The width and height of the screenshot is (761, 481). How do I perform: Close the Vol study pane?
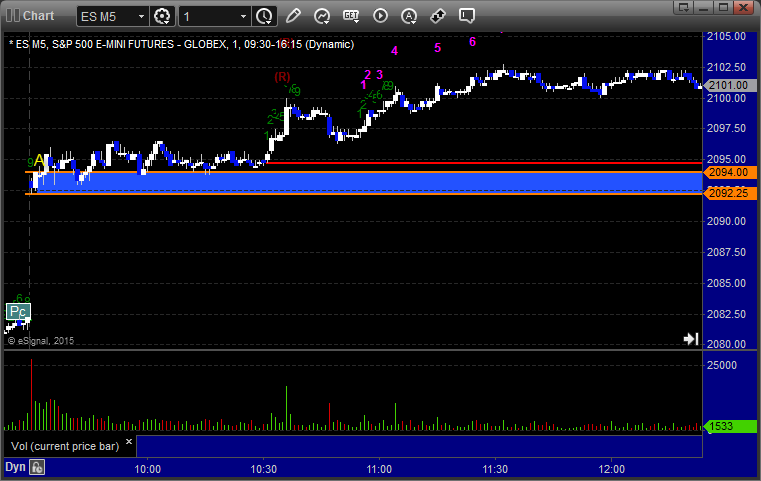coord(129,442)
